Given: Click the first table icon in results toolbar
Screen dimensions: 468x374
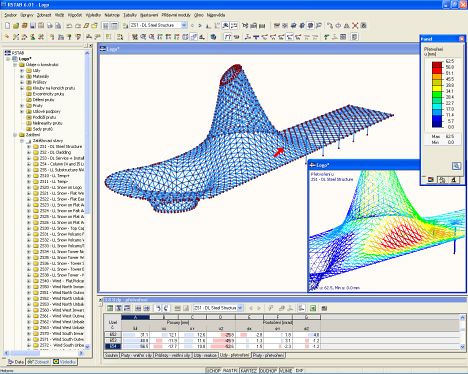Looking at the screenshot, I should 110,308.
